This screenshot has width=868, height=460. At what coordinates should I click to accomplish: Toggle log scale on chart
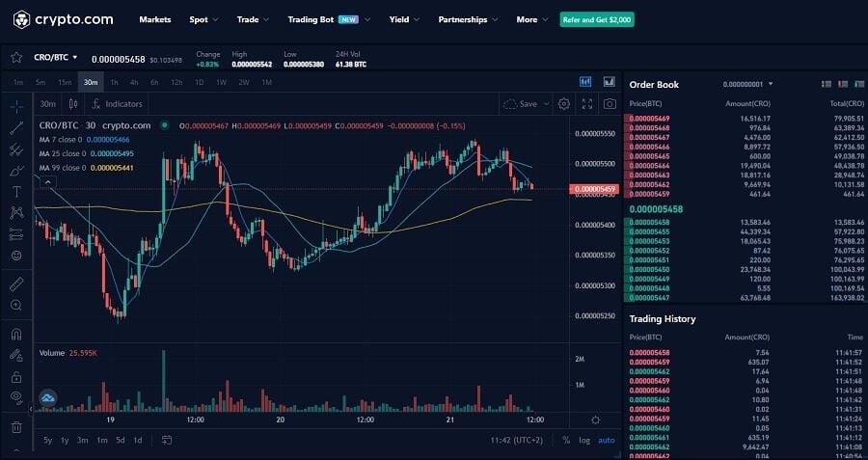pos(584,440)
